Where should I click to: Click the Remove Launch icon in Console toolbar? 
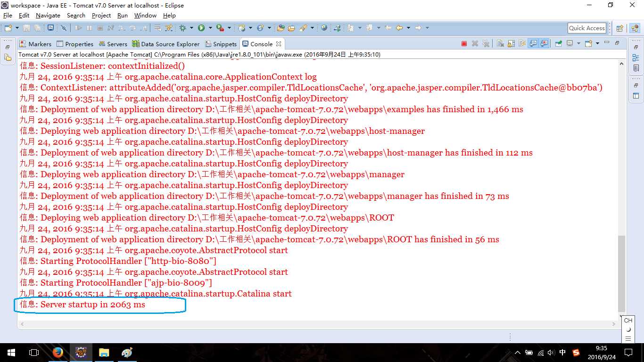pos(475,43)
